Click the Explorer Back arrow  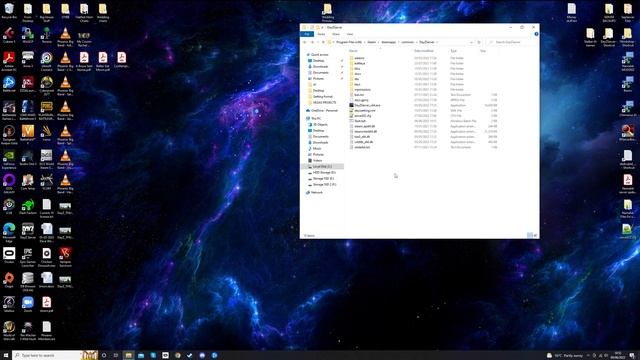[x=304, y=42]
